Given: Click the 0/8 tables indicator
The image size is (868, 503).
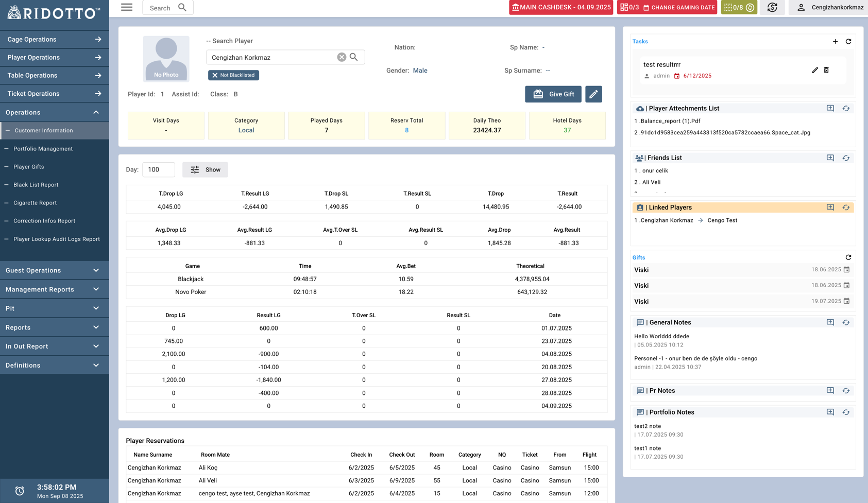Looking at the screenshot, I should 739,7.
